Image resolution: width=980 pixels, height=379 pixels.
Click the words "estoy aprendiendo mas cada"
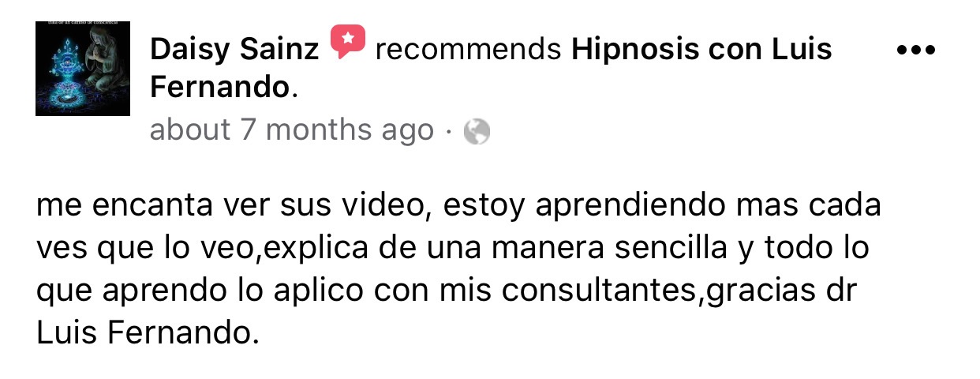(x=662, y=207)
